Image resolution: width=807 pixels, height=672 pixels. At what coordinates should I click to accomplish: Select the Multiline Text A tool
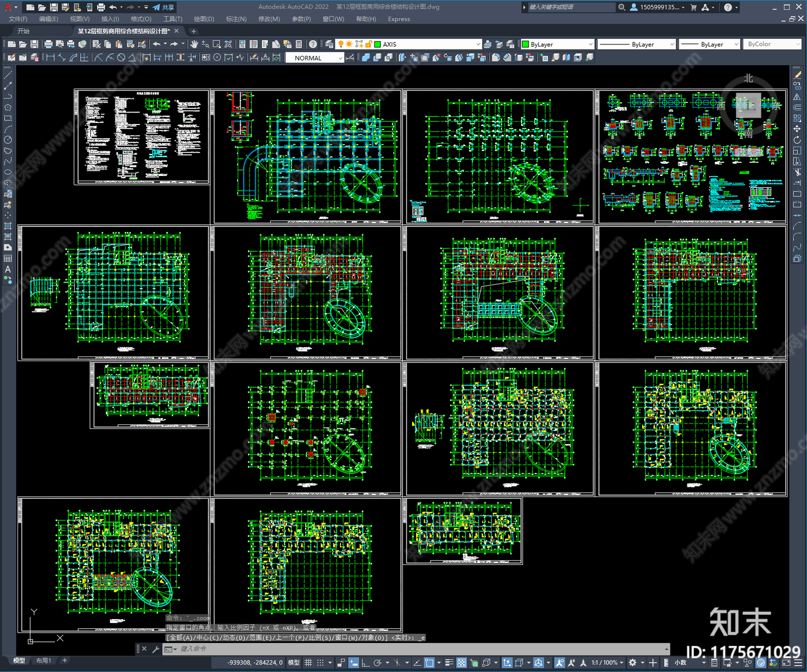[x=8, y=269]
